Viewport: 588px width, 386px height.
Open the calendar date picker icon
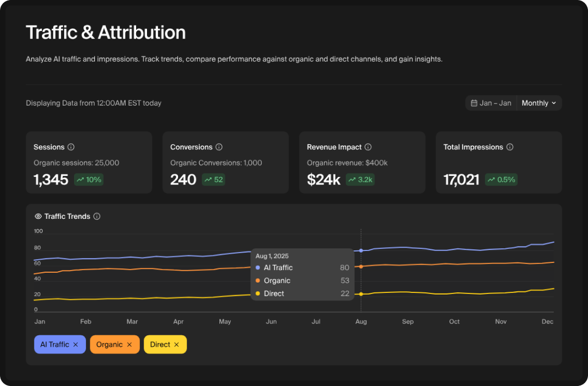click(474, 102)
